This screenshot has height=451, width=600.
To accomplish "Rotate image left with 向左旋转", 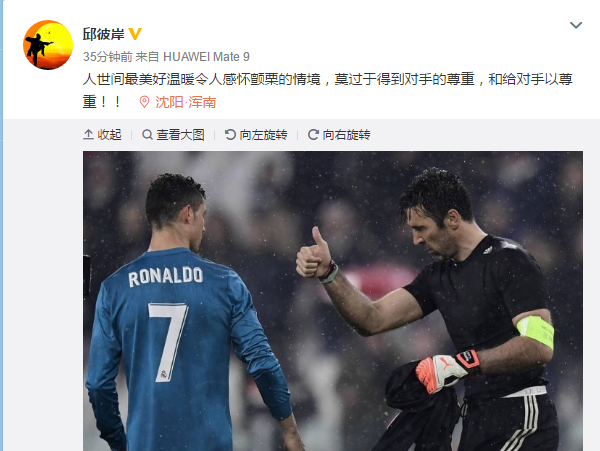I will (263, 135).
